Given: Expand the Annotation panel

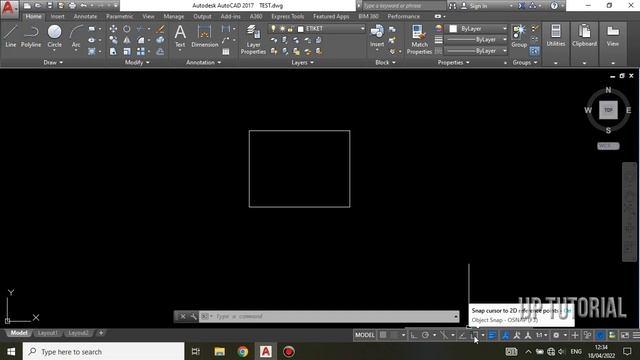Looking at the screenshot, I should (204, 62).
